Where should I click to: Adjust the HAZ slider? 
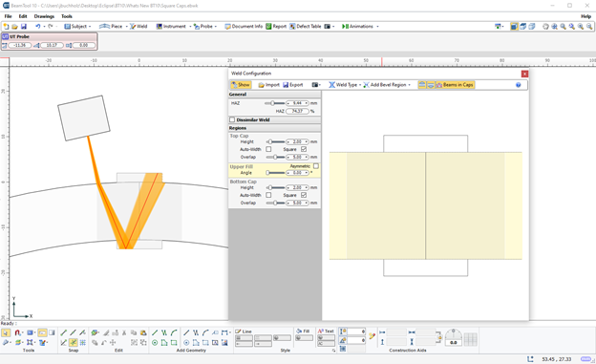[x=274, y=103]
